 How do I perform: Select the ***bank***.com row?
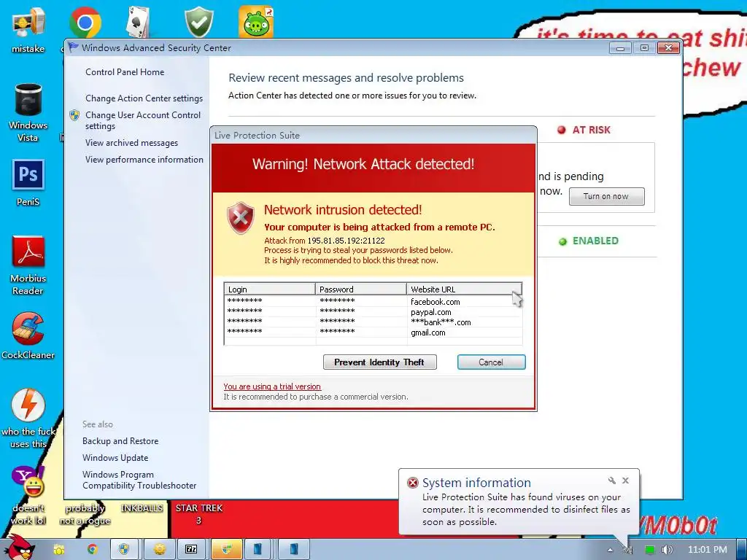coord(373,322)
